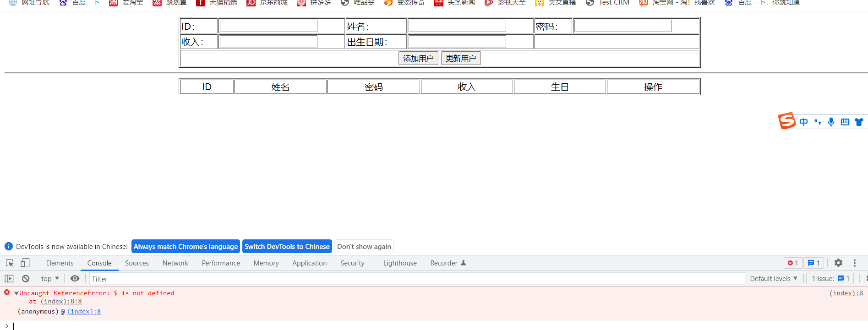This screenshot has width=868, height=330.
Task: Open the (index):8:8 stack trace link
Action: pyautogui.click(x=61, y=302)
